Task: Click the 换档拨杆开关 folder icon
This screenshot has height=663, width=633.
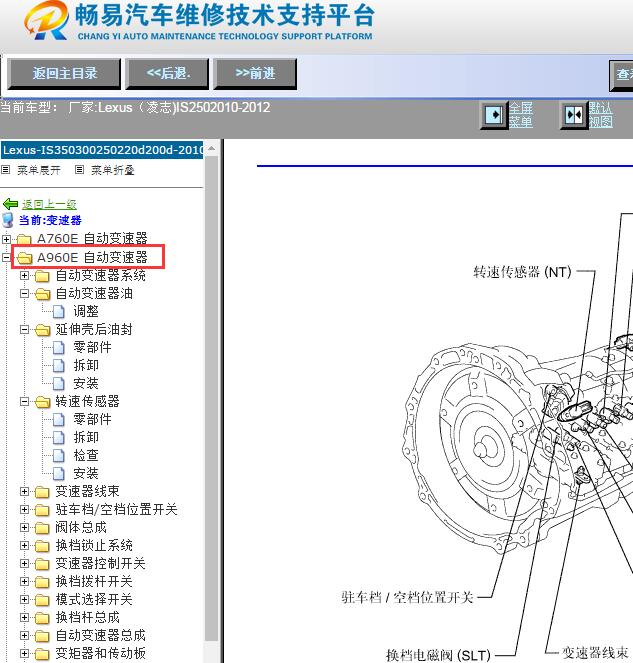Action: [x=42, y=582]
